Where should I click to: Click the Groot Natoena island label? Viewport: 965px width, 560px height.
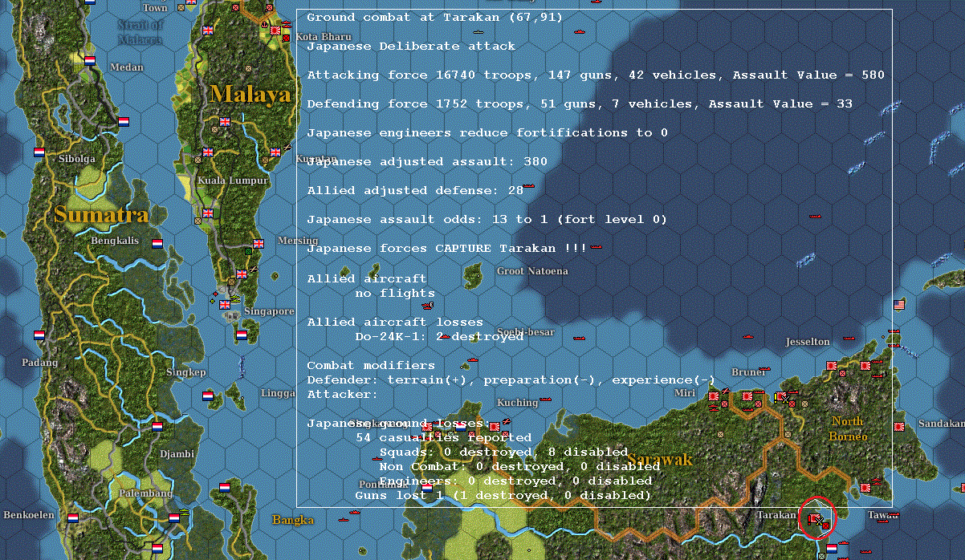tap(532, 271)
